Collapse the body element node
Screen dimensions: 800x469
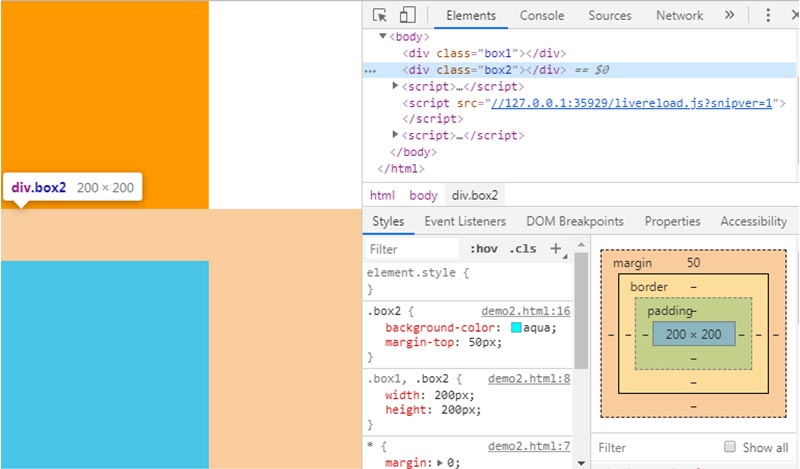pos(383,36)
